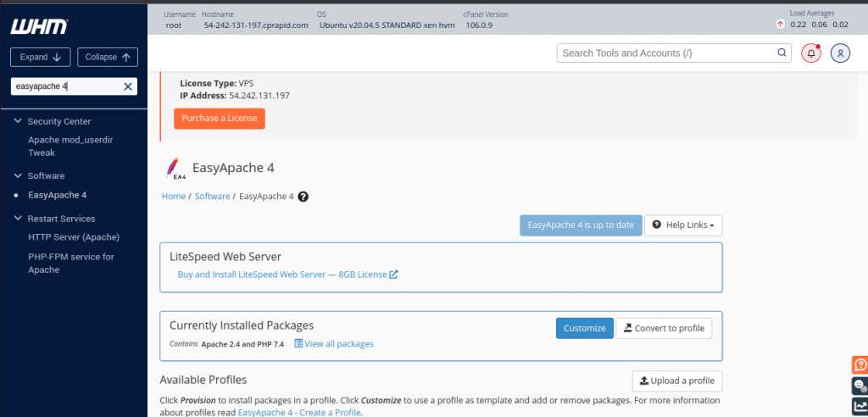
Task: Click EasyApache 4 is up to date button
Action: click(581, 225)
